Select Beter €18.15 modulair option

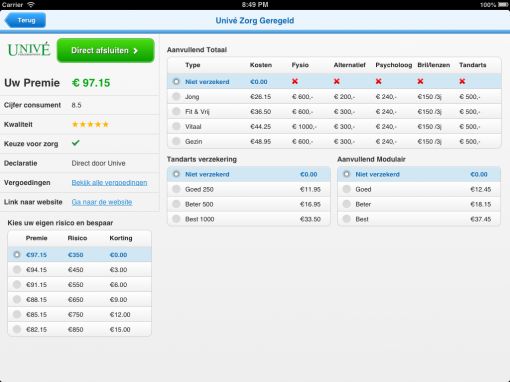click(x=419, y=204)
